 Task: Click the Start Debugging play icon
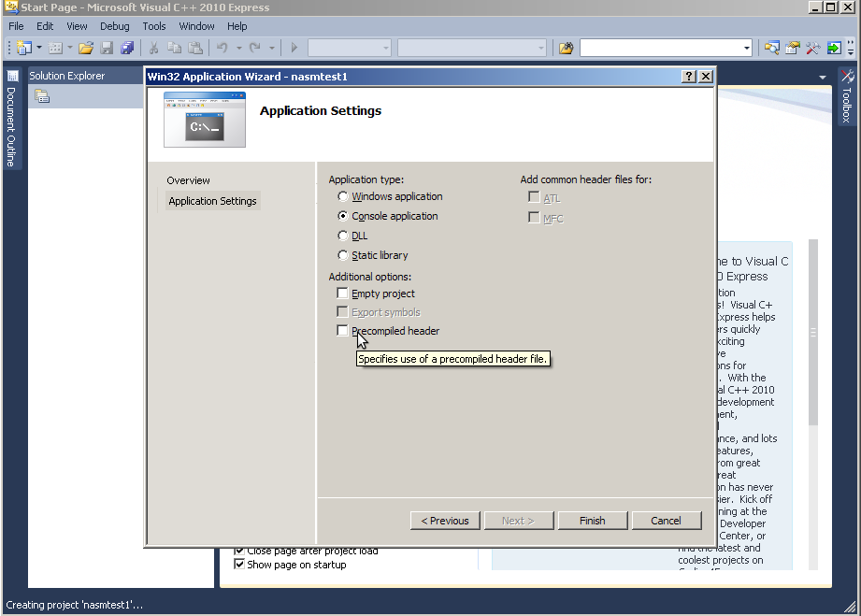click(x=294, y=48)
